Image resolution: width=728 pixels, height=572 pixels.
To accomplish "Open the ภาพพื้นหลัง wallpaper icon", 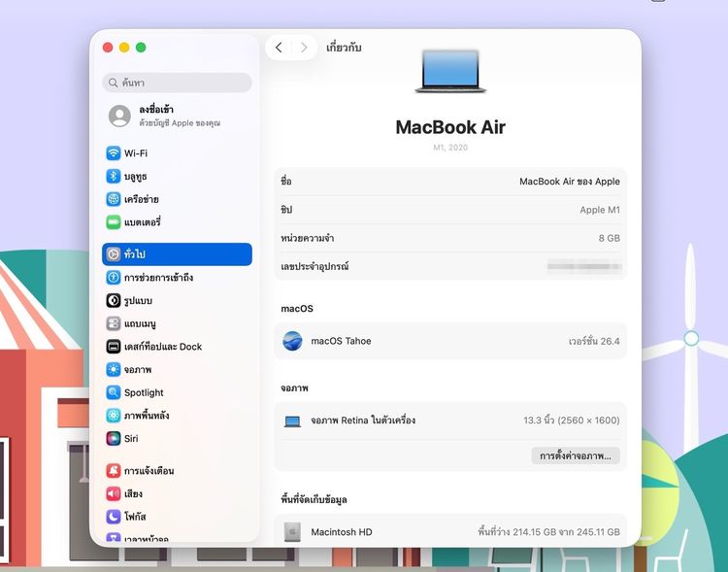I will (114, 416).
